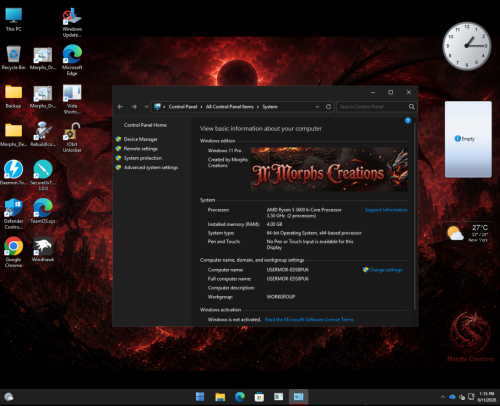Click the Support Information link

pos(386,210)
